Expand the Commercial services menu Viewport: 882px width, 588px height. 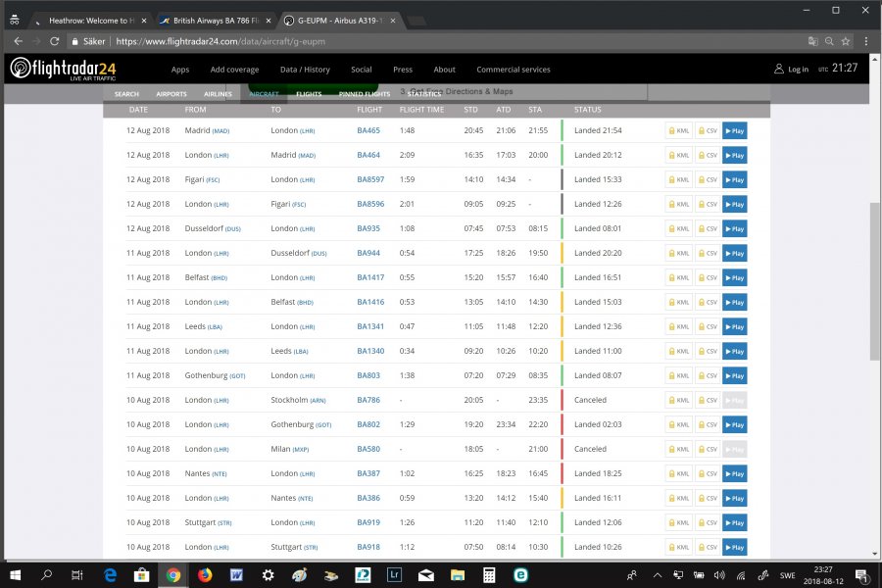click(x=514, y=70)
